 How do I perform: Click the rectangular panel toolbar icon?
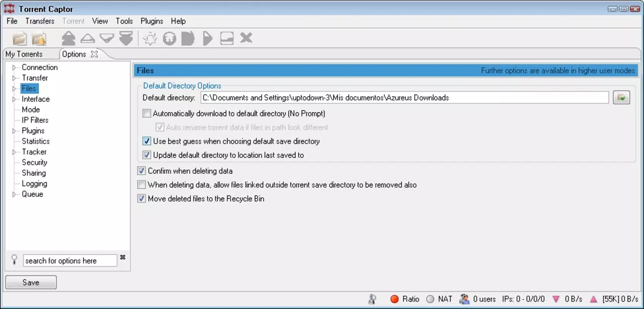[x=227, y=39]
